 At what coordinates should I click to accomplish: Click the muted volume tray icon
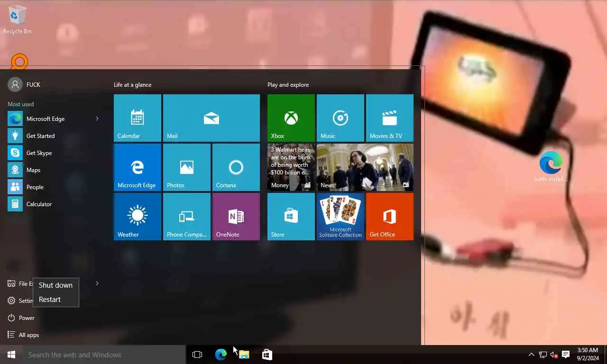click(554, 355)
